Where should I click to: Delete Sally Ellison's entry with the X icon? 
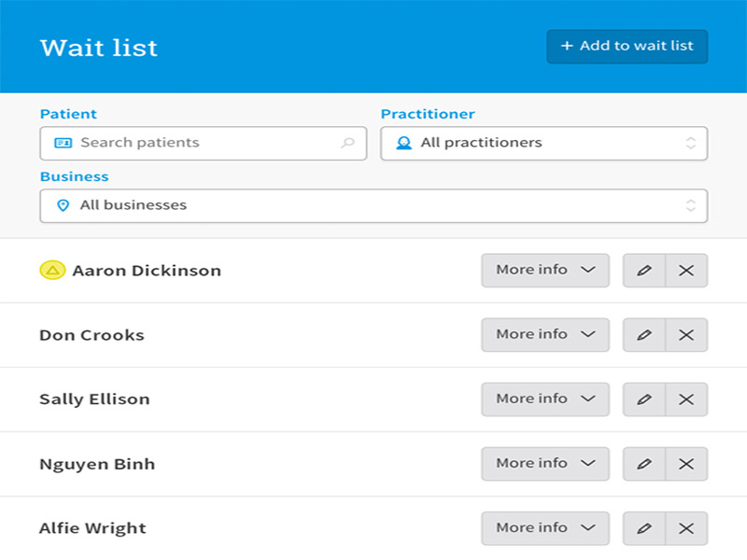click(x=686, y=399)
